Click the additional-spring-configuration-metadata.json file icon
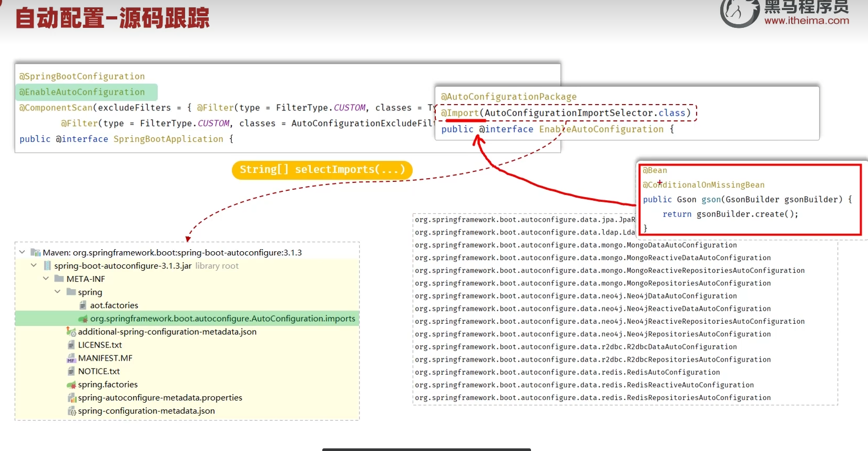Image resolution: width=868 pixels, height=451 pixels. click(x=71, y=332)
